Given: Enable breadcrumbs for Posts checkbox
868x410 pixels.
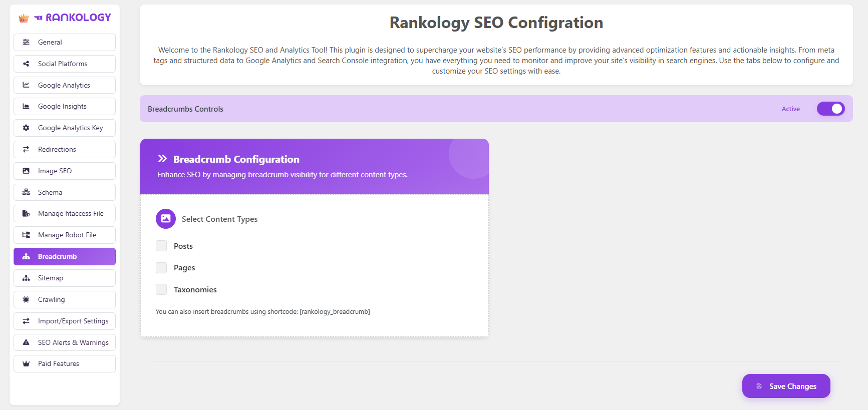Looking at the screenshot, I should click(x=161, y=246).
